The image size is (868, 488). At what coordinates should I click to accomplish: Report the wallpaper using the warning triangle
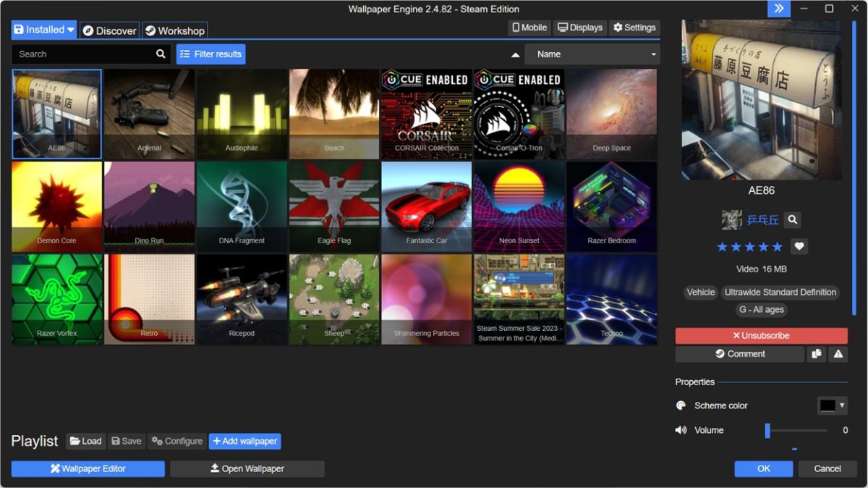tap(839, 353)
